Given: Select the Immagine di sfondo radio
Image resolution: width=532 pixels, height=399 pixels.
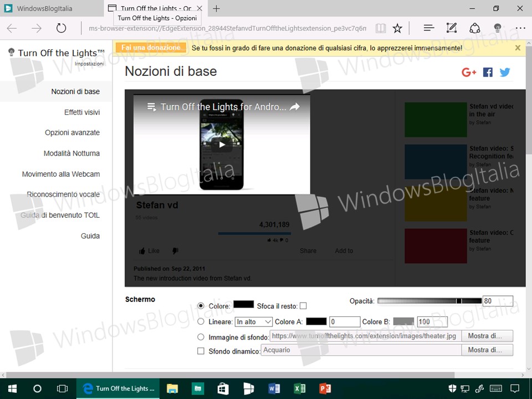Looking at the screenshot, I should pos(201,337).
